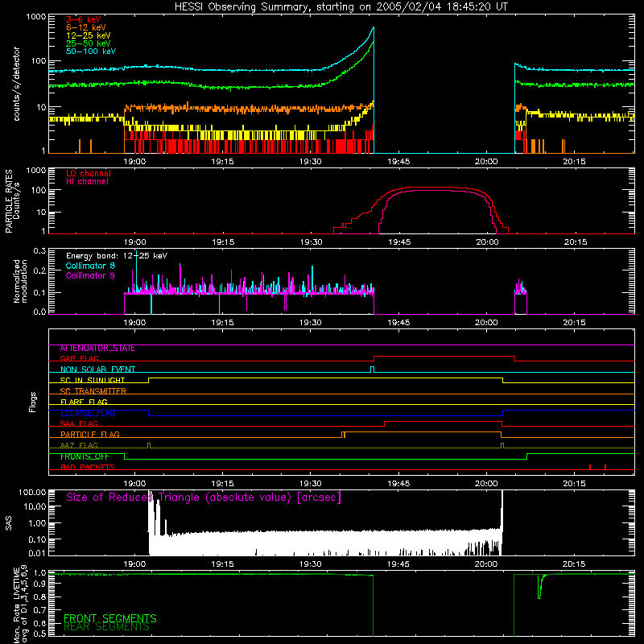
Task: Click the ATTENUATOR_STATE flag label
Action: pos(97,349)
